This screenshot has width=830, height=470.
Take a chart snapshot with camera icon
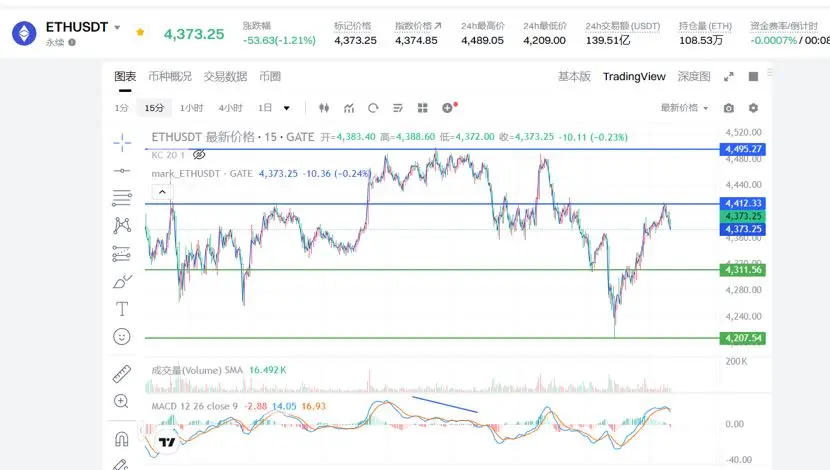pos(729,108)
